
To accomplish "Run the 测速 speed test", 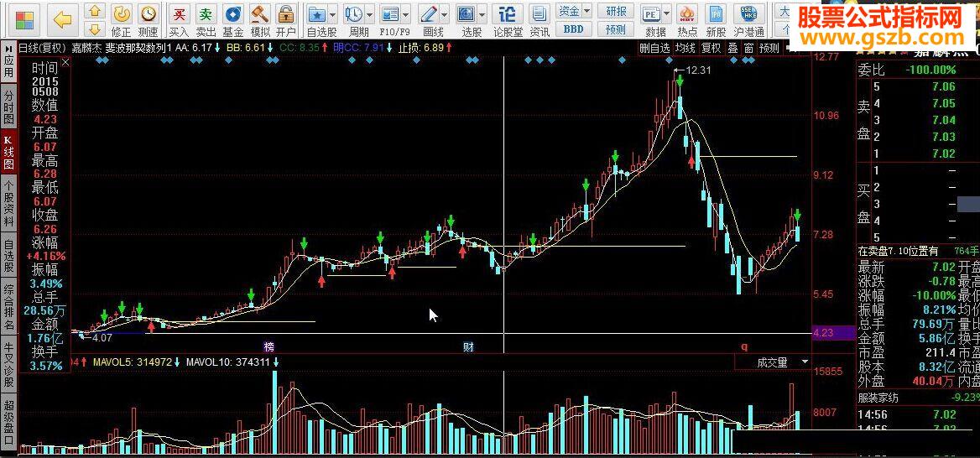I will (149, 20).
